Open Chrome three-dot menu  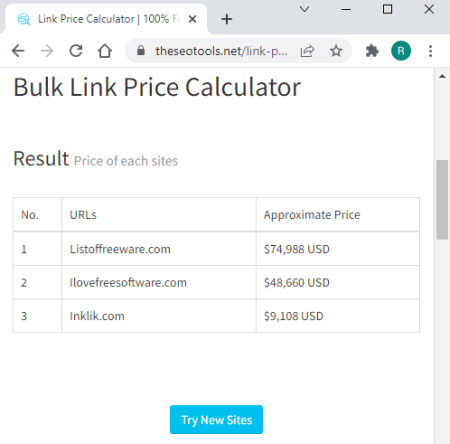(x=430, y=51)
